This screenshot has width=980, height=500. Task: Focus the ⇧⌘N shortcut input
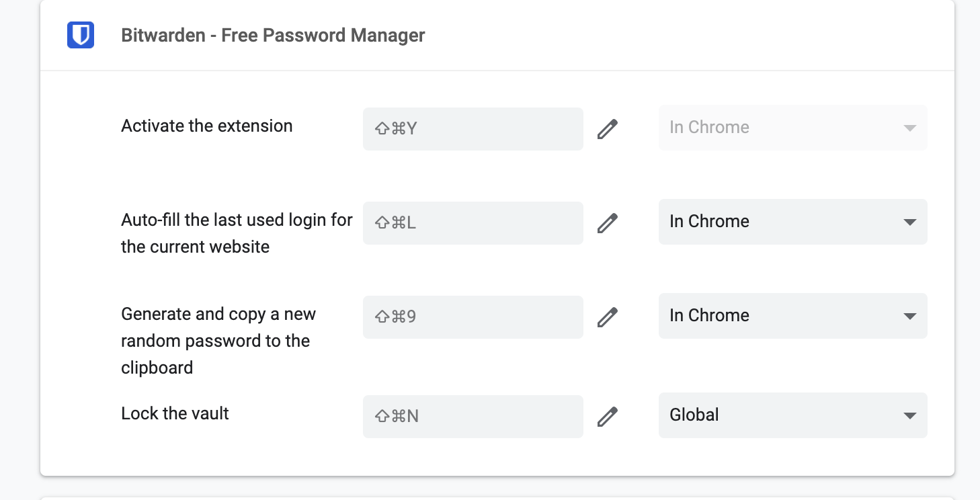tap(473, 417)
